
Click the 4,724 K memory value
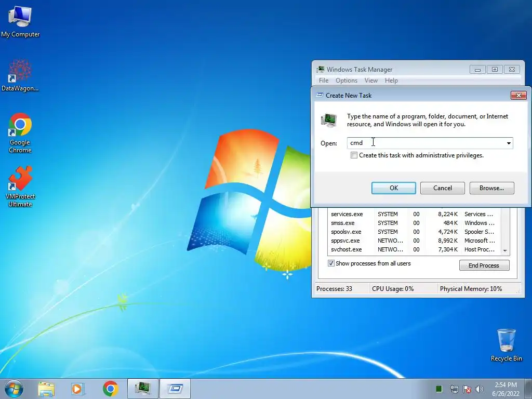pyautogui.click(x=447, y=232)
